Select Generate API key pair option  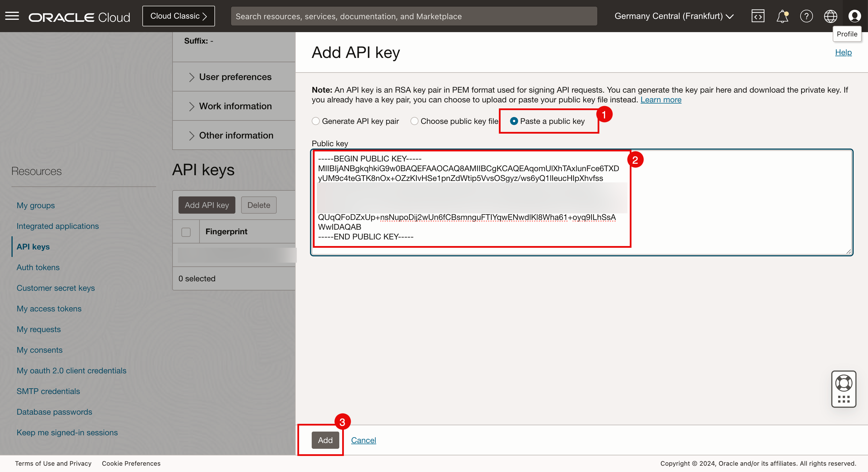(x=316, y=121)
